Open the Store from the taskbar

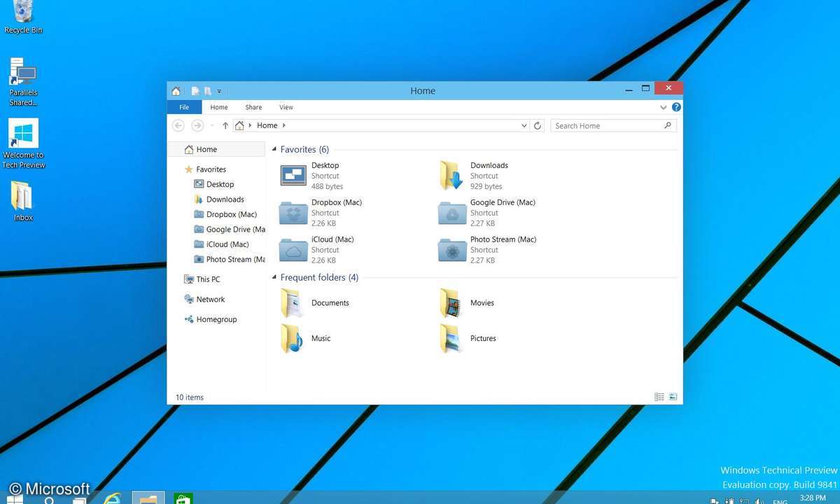pos(183,498)
